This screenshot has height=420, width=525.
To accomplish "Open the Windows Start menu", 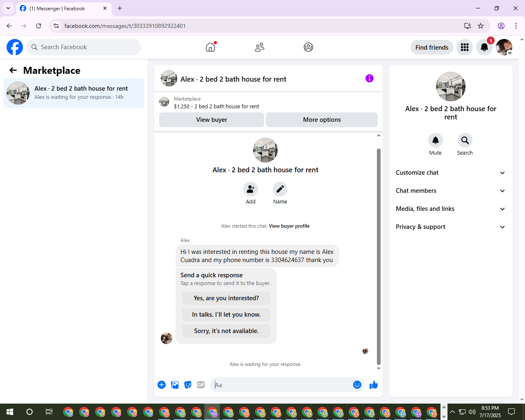I will pos(10,412).
